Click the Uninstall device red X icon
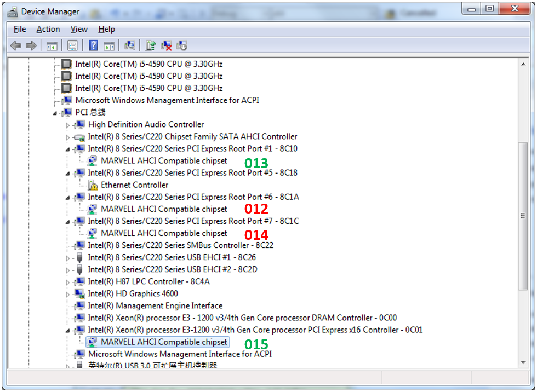The image size is (537, 392). coord(166,45)
